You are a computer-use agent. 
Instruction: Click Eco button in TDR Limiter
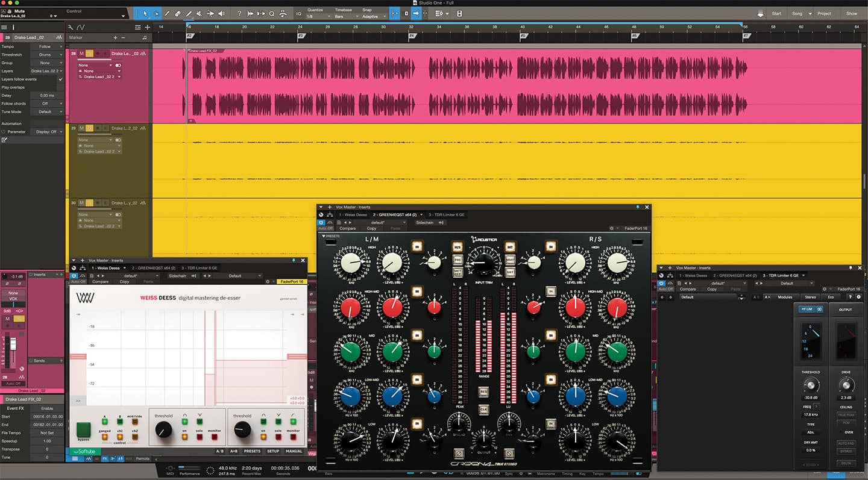[830, 297]
